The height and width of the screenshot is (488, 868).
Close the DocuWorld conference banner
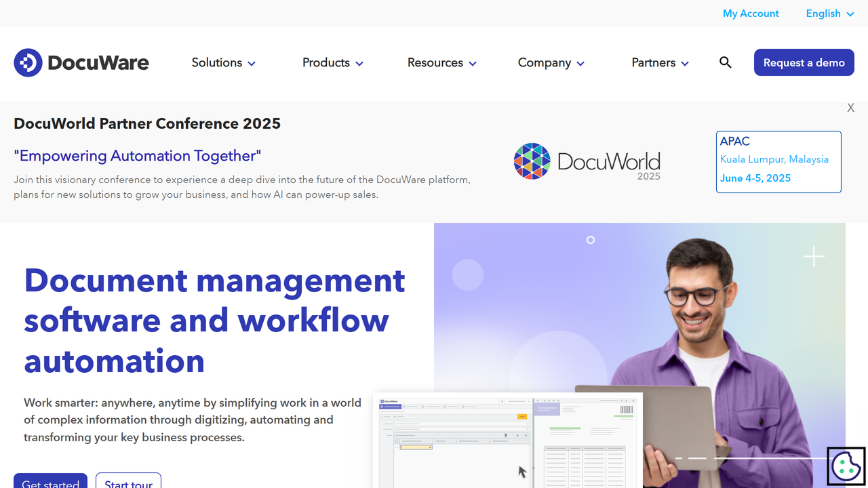tap(850, 108)
